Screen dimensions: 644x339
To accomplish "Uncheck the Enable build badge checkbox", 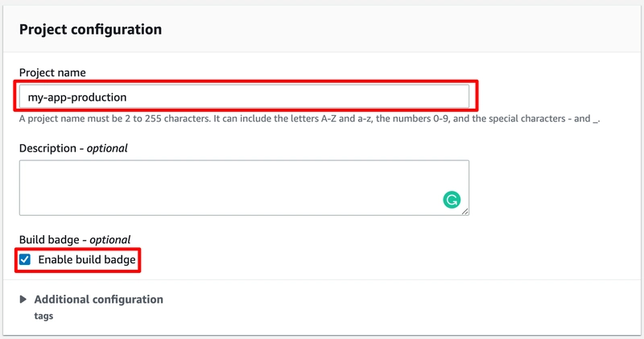I will 25,259.
